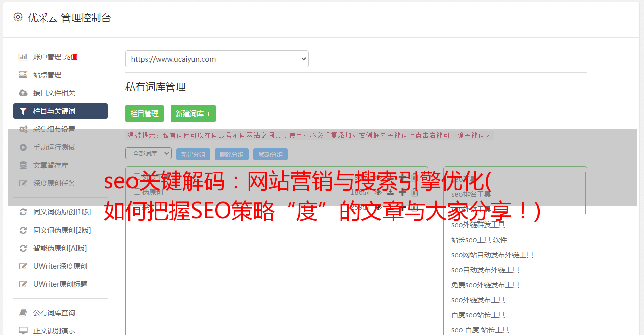Download the 伪原创 word library
Viewport: 644px width, 335px height.
pyautogui.click(x=390, y=192)
